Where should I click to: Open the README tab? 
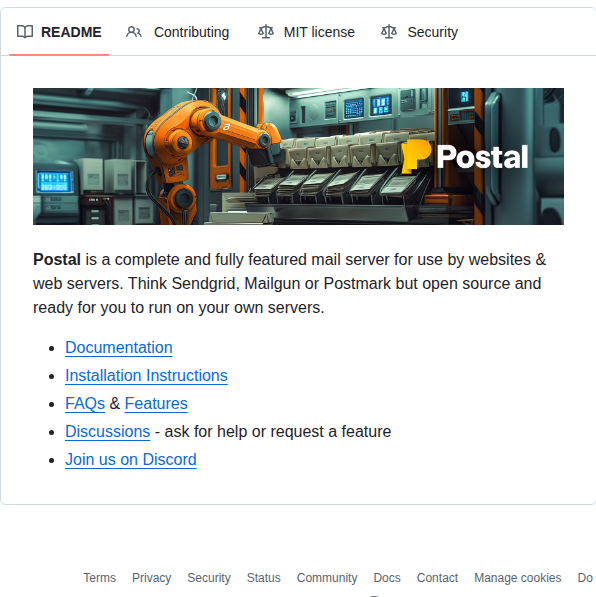point(59,32)
